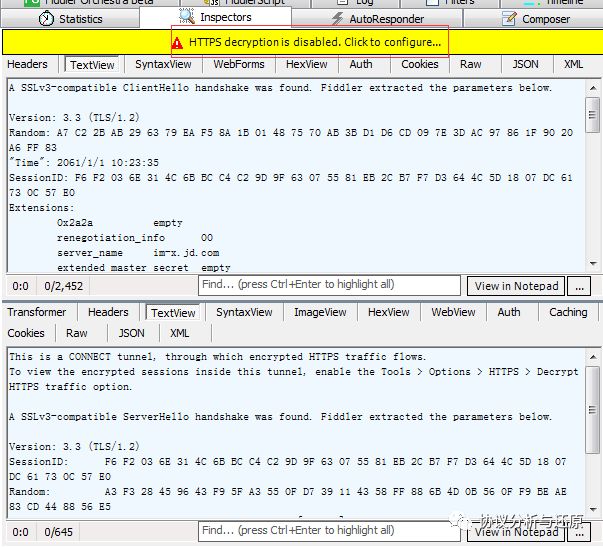603x548 pixels.
Task: Open the response XML tab
Action: coord(179,333)
